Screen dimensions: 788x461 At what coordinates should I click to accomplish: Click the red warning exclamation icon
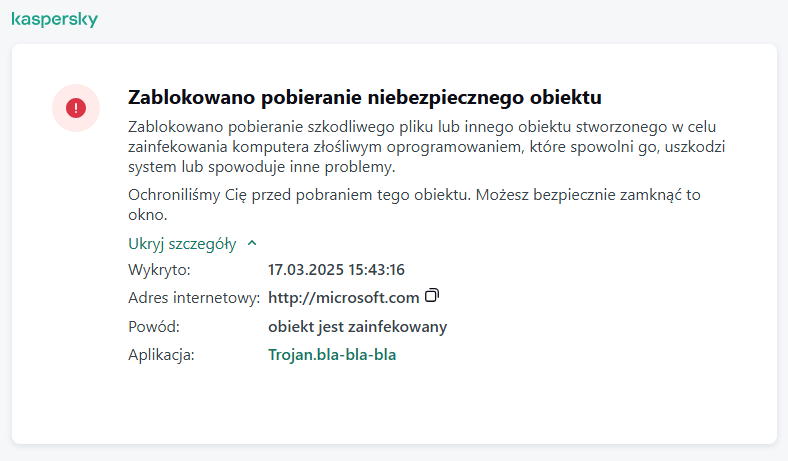click(x=76, y=106)
